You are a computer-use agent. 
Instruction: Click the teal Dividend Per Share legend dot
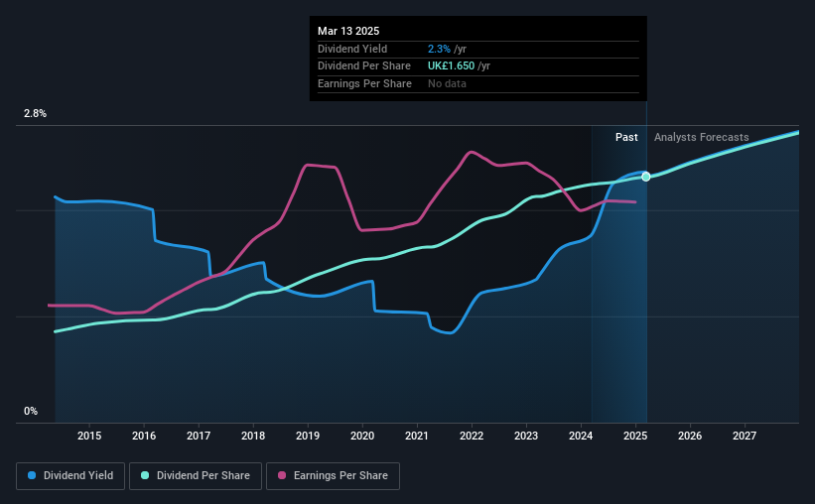[x=145, y=475]
